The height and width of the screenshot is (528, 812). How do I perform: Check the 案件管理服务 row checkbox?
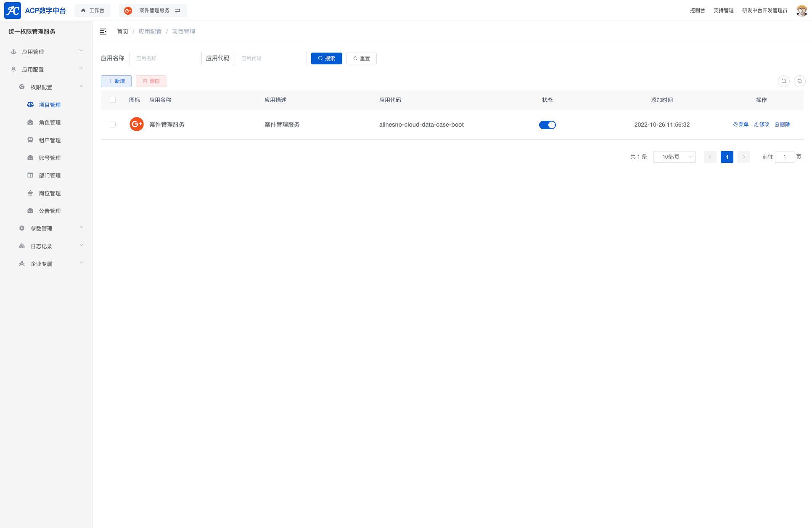pos(113,125)
